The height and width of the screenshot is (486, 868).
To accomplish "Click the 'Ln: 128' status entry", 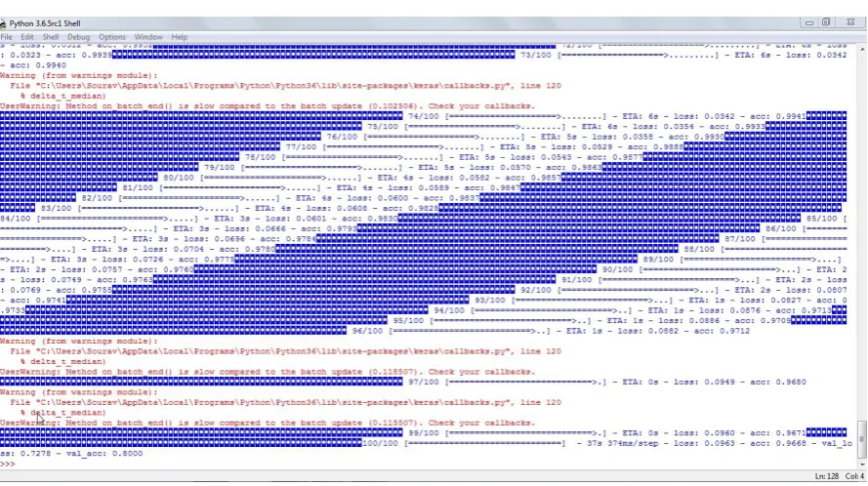I will (826, 476).
